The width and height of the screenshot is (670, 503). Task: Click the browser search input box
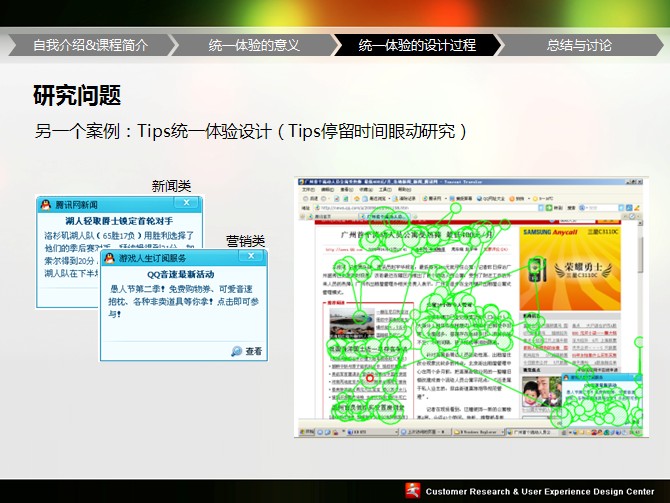click(599, 208)
